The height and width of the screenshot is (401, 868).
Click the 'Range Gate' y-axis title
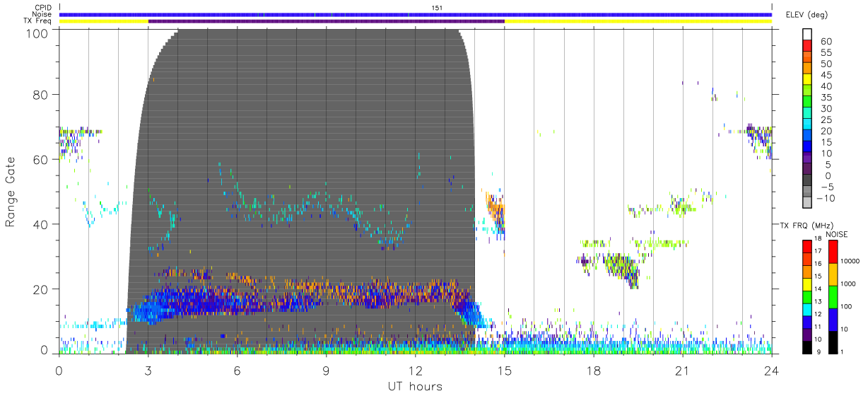(11, 191)
